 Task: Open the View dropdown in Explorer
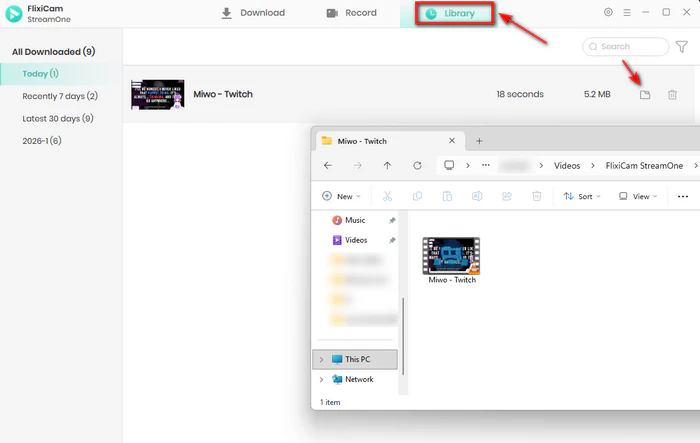(638, 197)
